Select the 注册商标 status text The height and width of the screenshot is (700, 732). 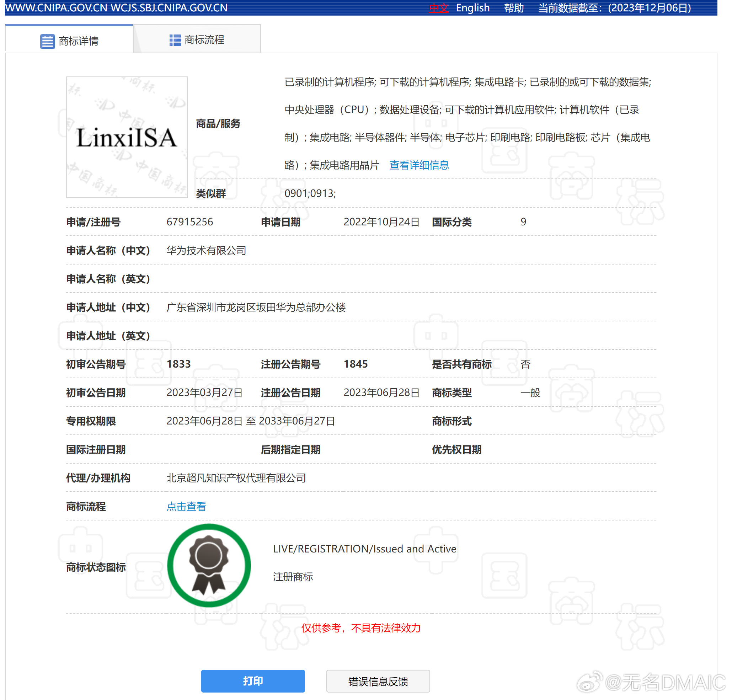[293, 577]
